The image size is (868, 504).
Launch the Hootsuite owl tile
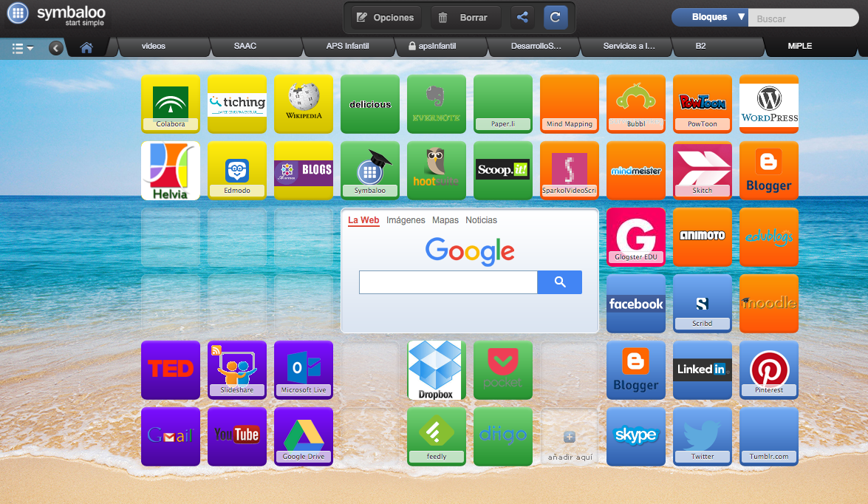point(436,171)
